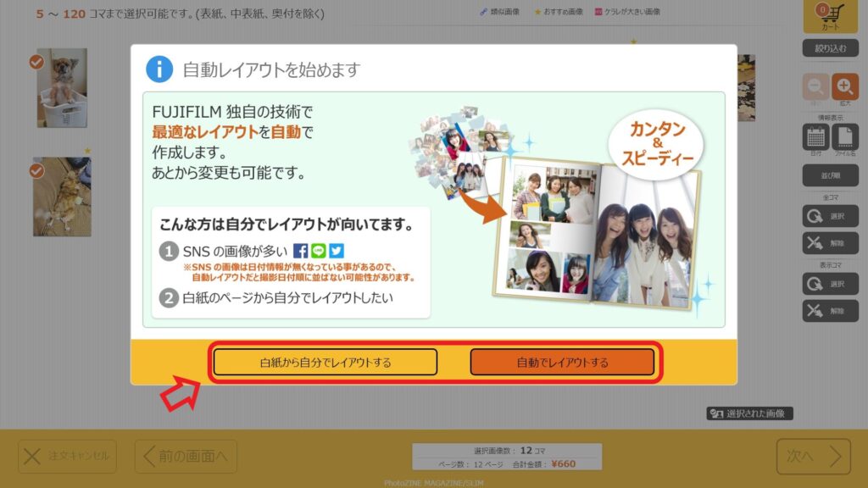The width and height of the screenshot is (868, 488).
Task: Toggle file name display icon
Action: coord(844,138)
